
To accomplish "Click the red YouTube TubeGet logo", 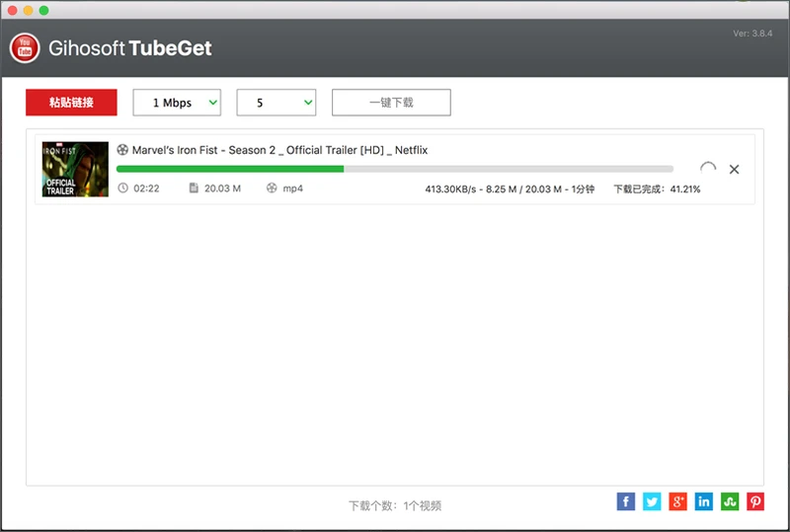I will tap(25, 48).
